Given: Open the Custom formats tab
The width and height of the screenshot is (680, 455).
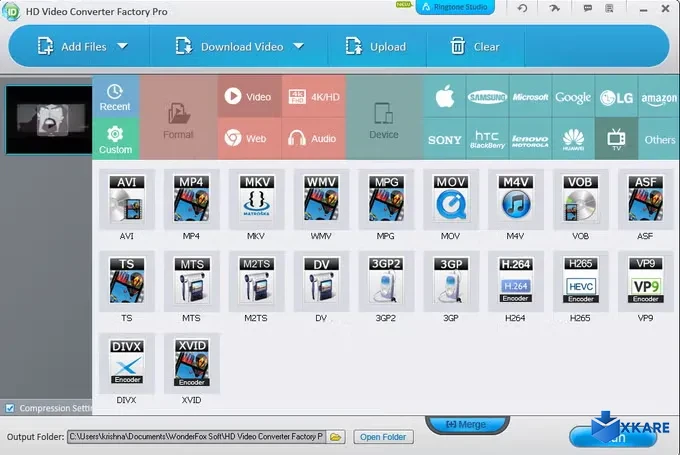Looking at the screenshot, I should pos(115,139).
